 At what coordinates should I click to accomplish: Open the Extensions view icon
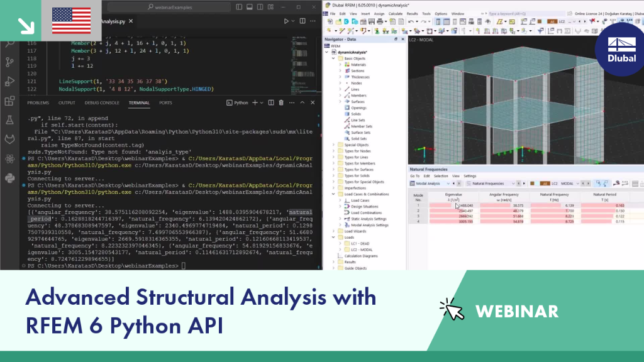tap(9, 101)
